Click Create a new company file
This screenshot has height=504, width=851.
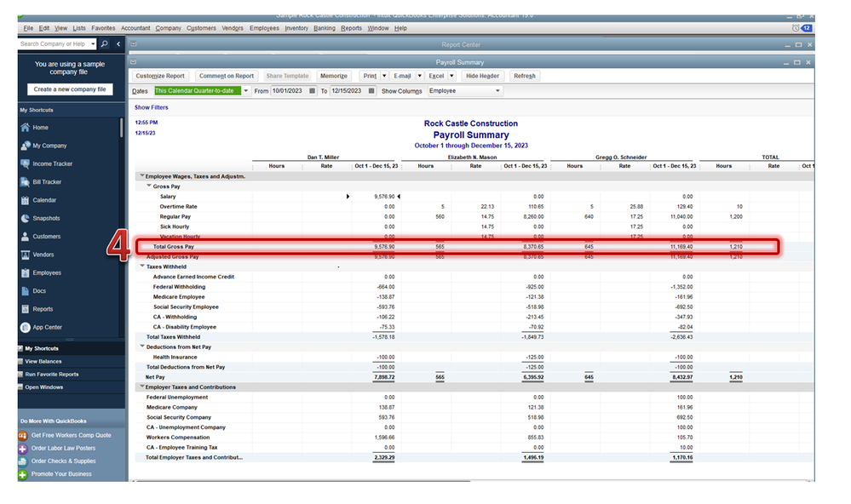70,89
